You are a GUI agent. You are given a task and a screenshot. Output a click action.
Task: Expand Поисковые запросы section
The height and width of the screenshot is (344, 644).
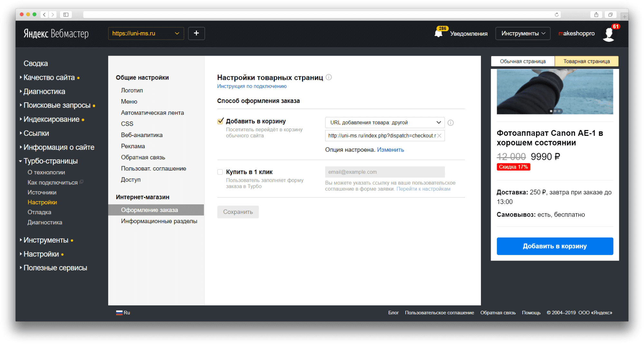click(57, 105)
